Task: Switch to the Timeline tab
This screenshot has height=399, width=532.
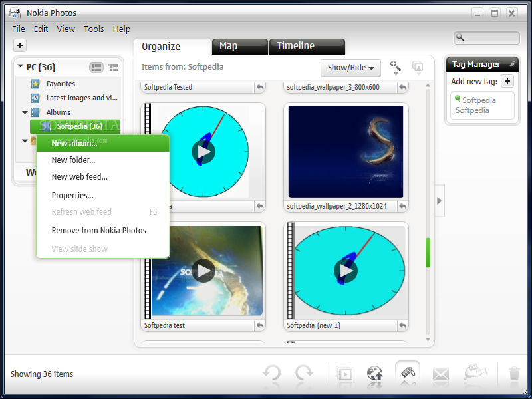Action: coord(307,46)
